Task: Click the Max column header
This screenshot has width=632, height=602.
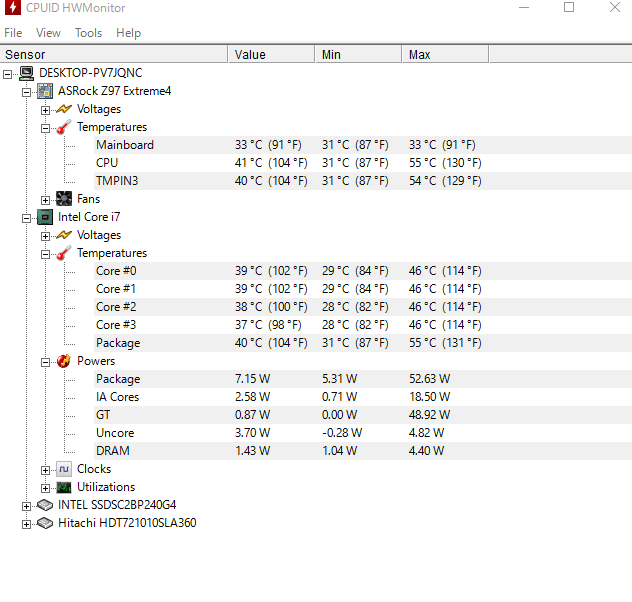Action: pos(446,54)
